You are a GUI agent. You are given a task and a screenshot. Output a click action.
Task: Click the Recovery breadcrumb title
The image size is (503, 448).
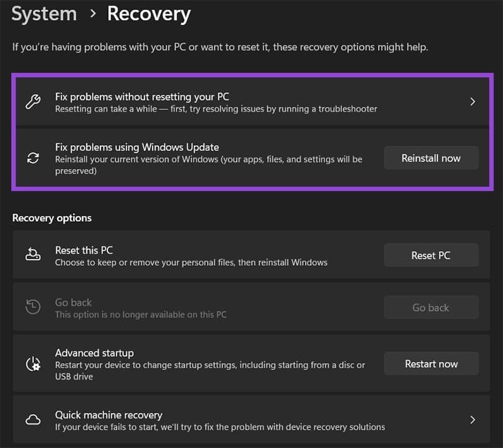(x=149, y=14)
